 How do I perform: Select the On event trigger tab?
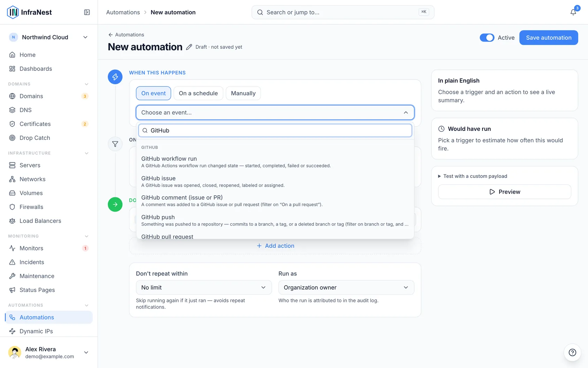[x=153, y=93]
